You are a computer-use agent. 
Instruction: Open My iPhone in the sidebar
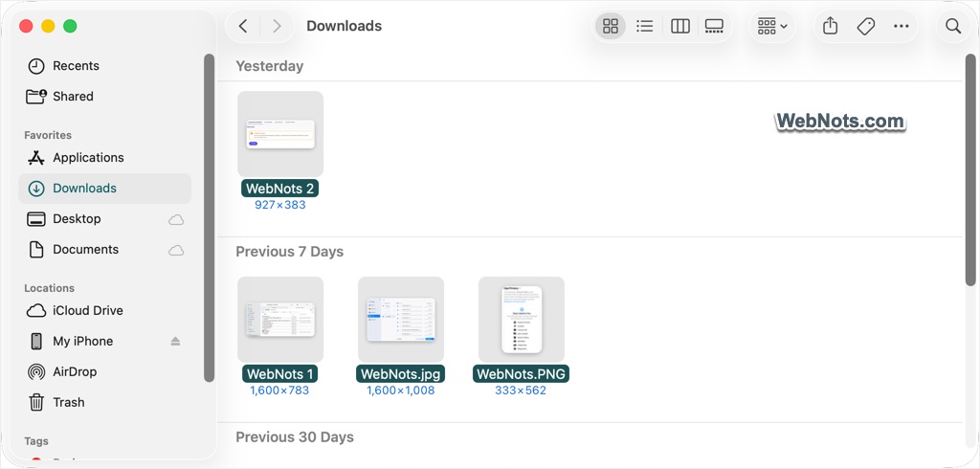point(104,342)
